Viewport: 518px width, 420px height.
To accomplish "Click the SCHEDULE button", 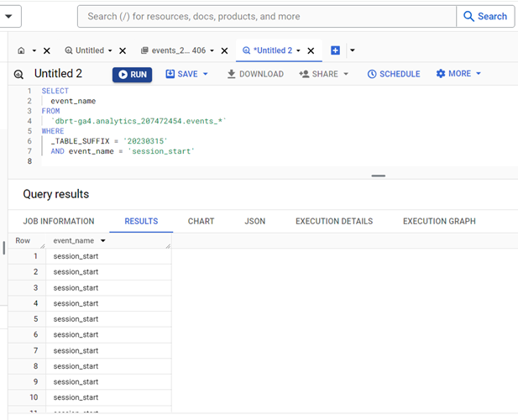I will (x=394, y=74).
